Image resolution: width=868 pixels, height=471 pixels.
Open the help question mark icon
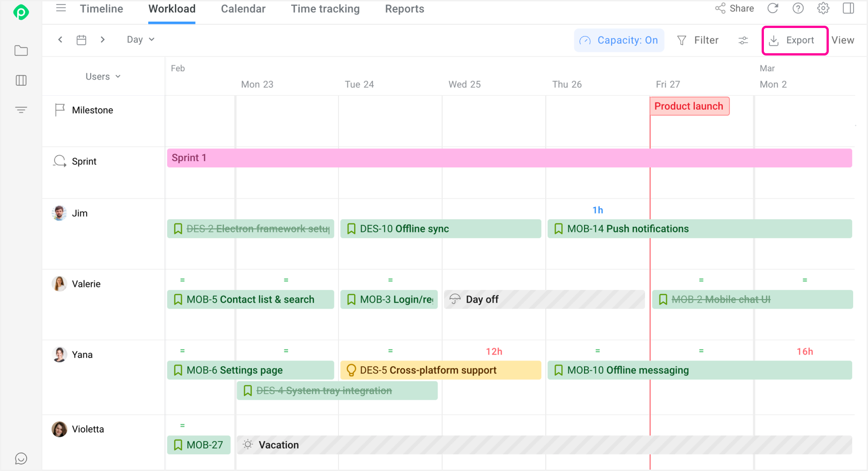tap(798, 8)
